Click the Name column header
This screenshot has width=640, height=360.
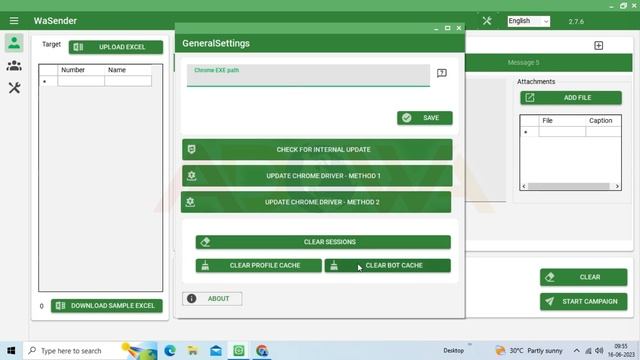(x=128, y=70)
